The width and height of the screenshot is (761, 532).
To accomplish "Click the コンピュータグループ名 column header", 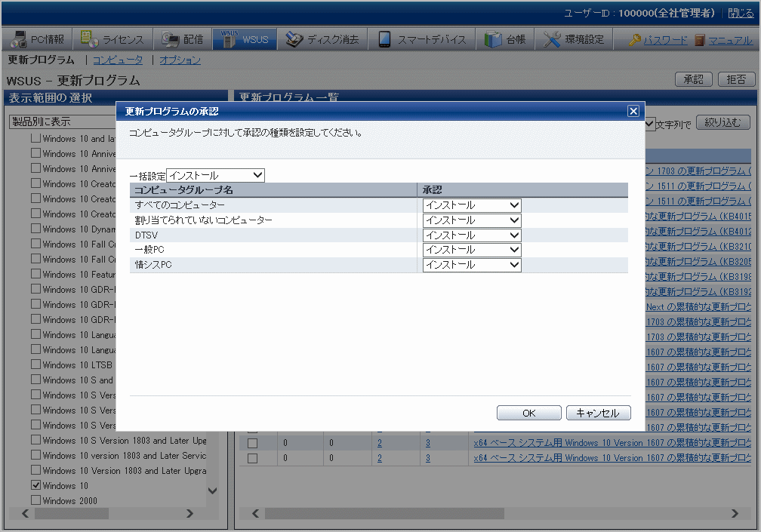I will click(x=273, y=190).
